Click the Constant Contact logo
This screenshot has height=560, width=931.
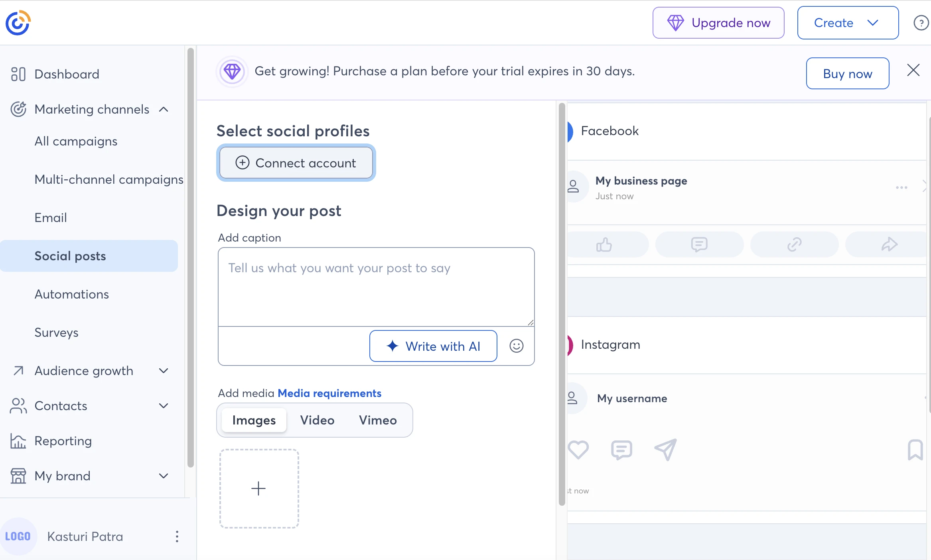pyautogui.click(x=18, y=23)
